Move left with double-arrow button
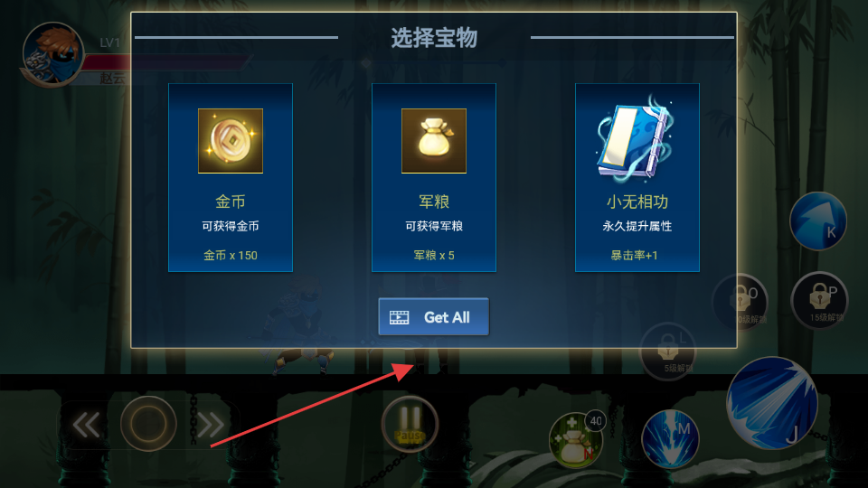 [x=87, y=425]
